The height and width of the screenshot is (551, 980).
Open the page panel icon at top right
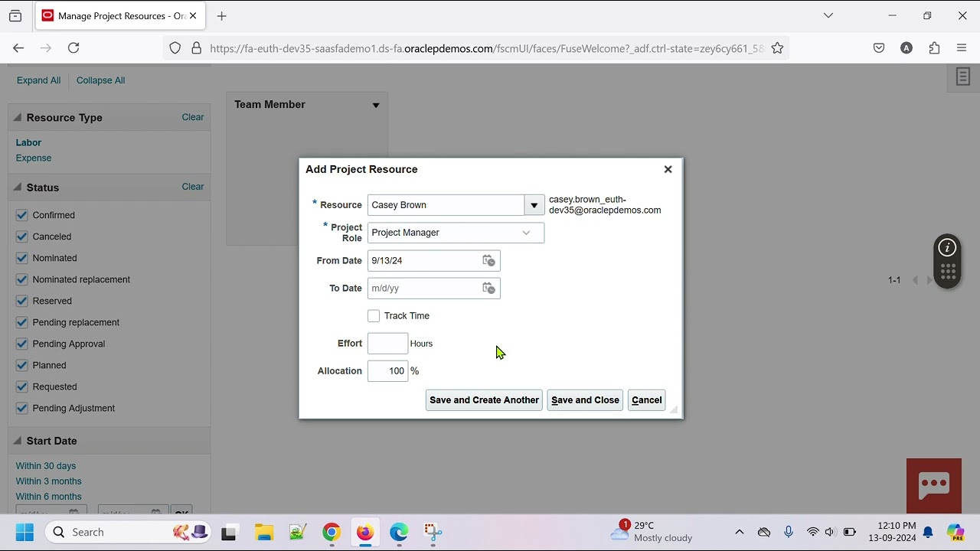(963, 77)
